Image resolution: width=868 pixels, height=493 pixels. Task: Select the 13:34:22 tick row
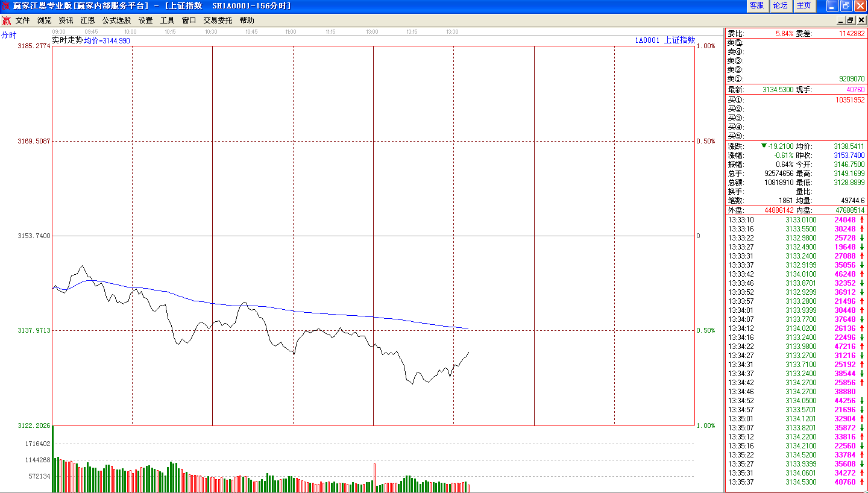pos(796,347)
